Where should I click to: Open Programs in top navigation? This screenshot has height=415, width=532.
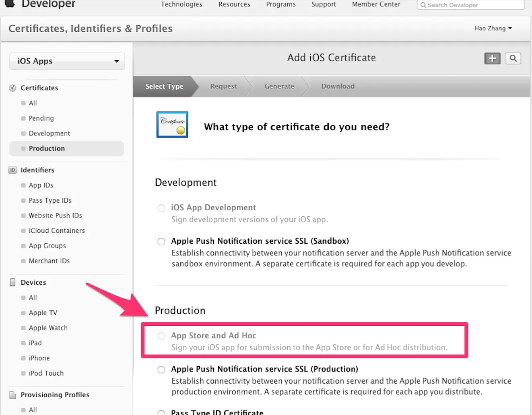click(x=281, y=4)
